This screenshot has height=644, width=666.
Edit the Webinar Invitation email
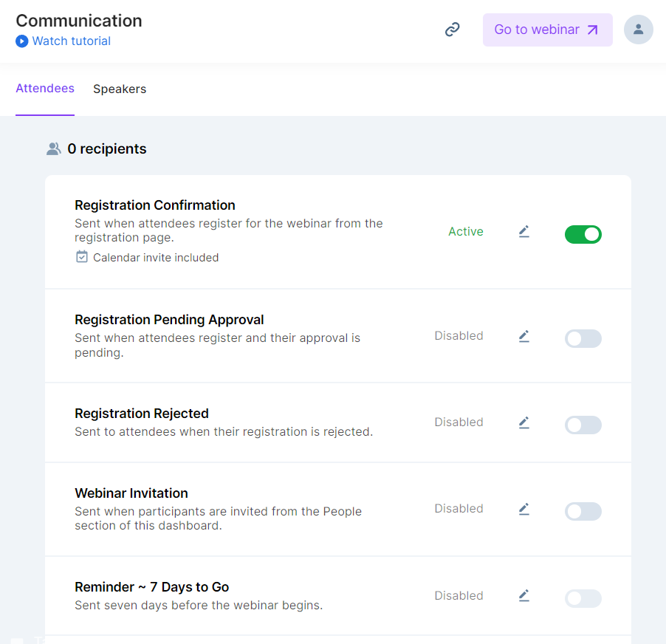(x=524, y=509)
